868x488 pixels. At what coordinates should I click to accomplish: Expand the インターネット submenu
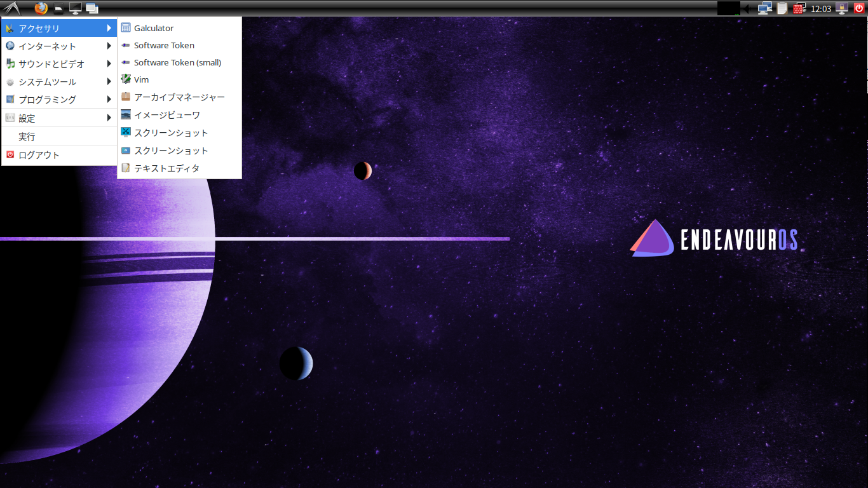pyautogui.click(x=59, y=46)
